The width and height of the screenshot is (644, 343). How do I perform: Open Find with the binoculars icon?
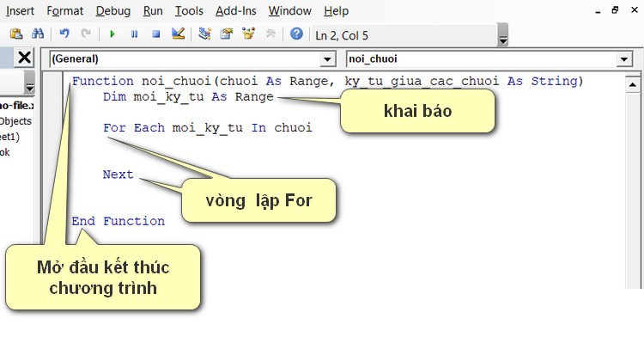(38, 34)
